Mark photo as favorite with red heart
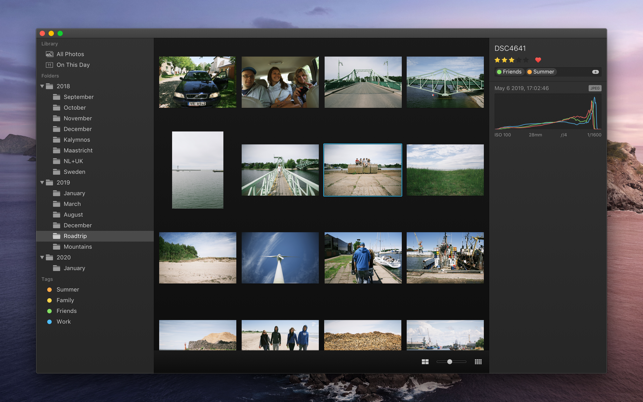The height and width of the screenshot is (402, 643). [538, 60]
